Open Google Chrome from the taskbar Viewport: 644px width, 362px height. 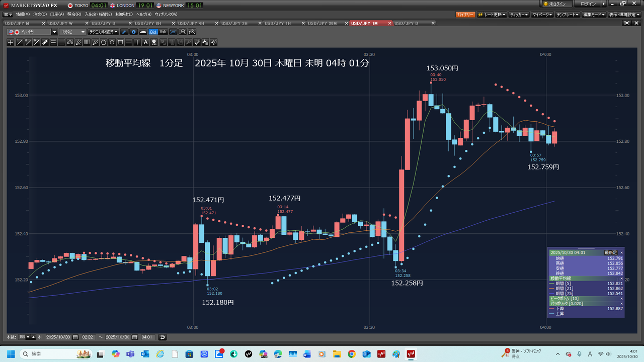click(352, 354)
